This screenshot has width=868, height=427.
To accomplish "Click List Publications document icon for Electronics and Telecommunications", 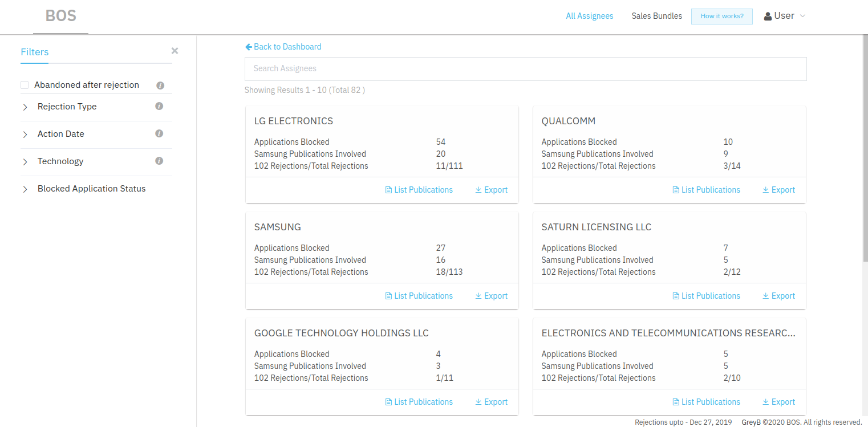I will tap(676, 402).
